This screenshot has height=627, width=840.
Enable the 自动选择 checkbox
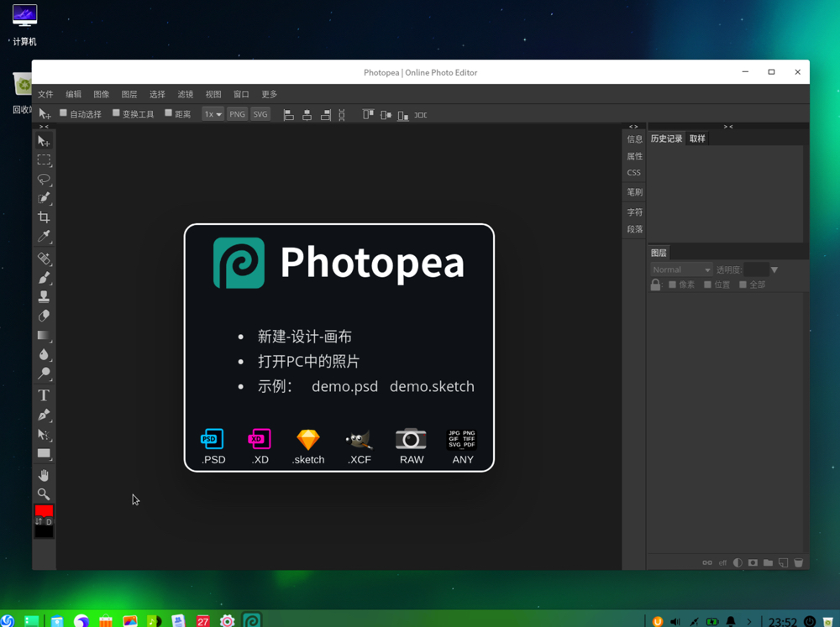[63, 113]
